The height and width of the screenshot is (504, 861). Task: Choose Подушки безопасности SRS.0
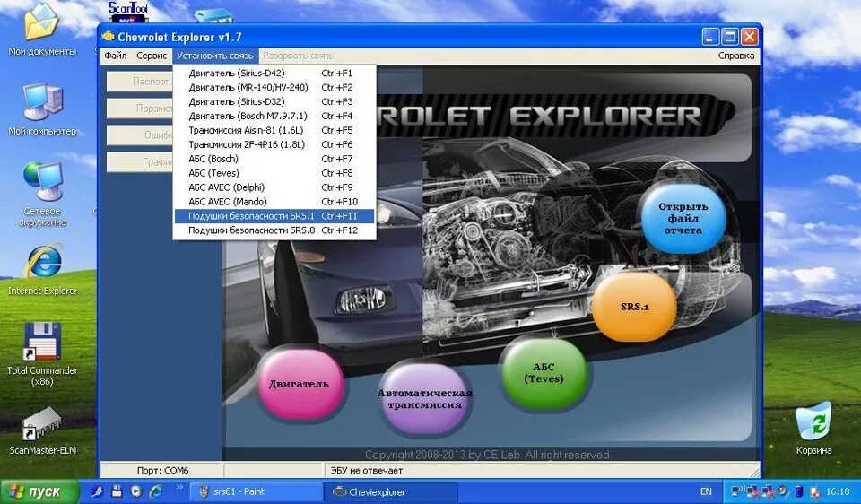[274, 230]
